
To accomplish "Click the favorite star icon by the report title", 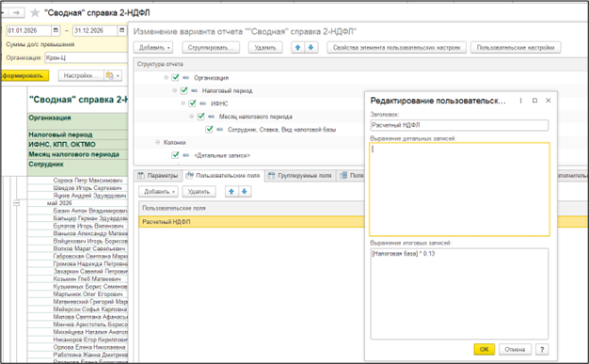I will (35, 13).
